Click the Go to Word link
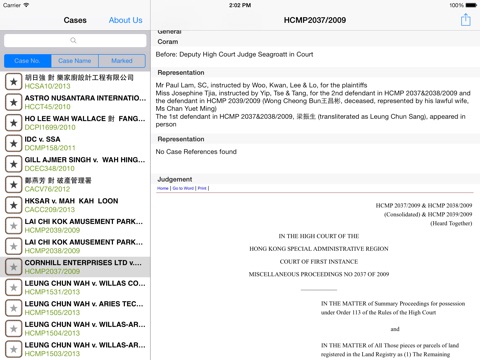480x360 pixels. pos(183,188)
